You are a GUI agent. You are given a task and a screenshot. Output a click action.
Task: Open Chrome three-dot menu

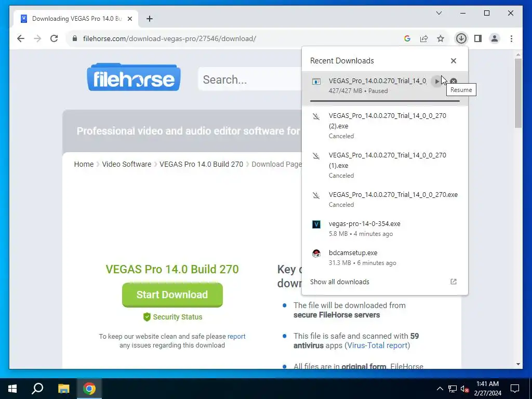511,38
